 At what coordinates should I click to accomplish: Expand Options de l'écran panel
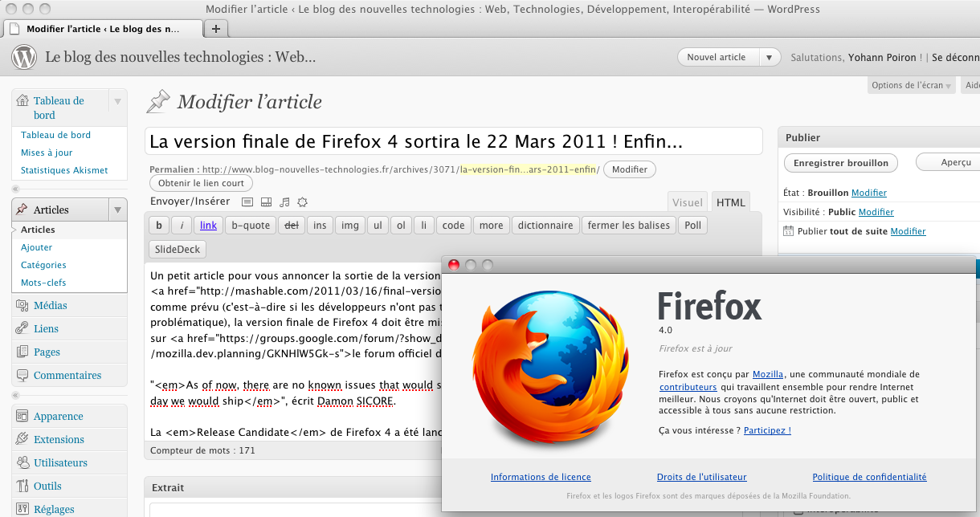tap(912, 85)
